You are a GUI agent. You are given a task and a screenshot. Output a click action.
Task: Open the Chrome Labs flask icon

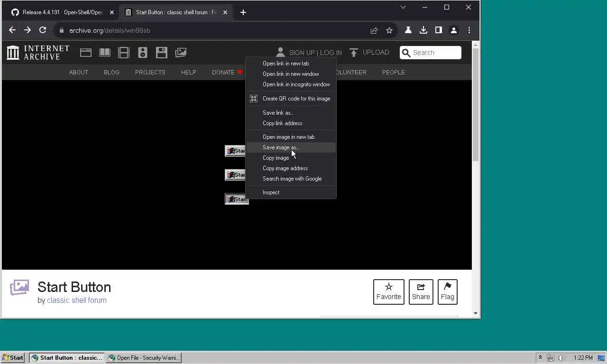(408, 30)
